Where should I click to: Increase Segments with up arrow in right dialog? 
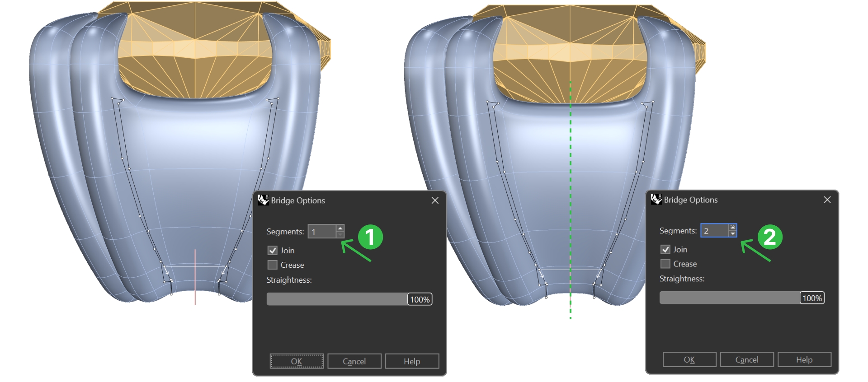click(733, 227)
